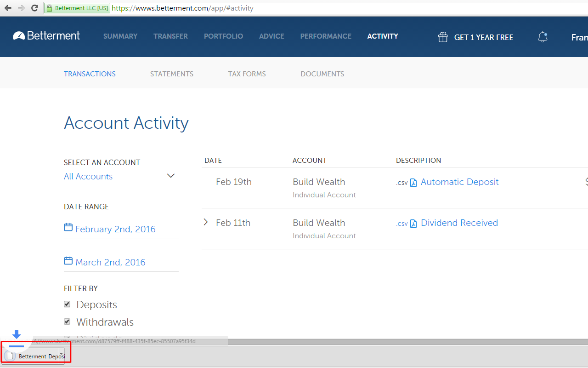Click Build Wealth in Feb 11th row

(x=319, y=223)
